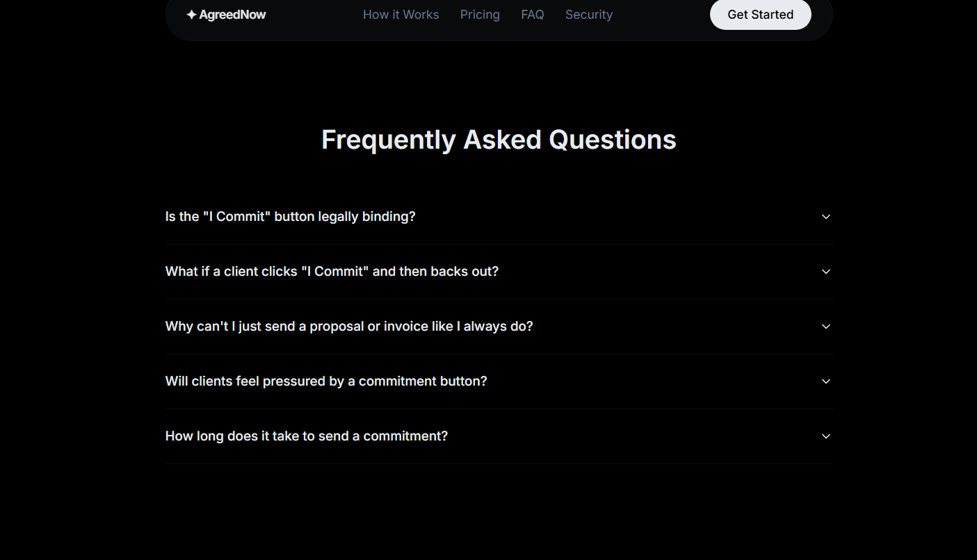977x560 pixels.
Task: Click the chevron for the pressured clients question
Action: pos(825,381)
